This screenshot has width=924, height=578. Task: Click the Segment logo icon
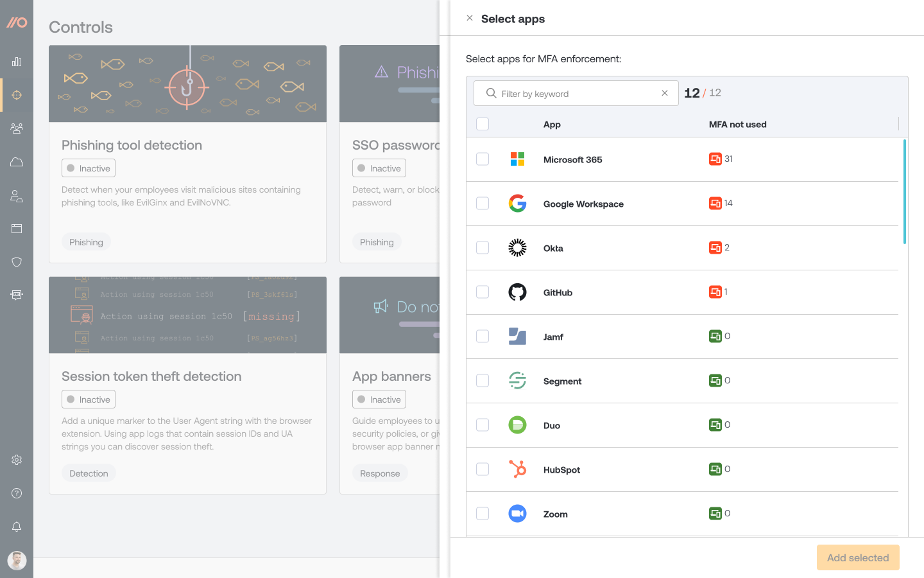(x=517, y=381)
